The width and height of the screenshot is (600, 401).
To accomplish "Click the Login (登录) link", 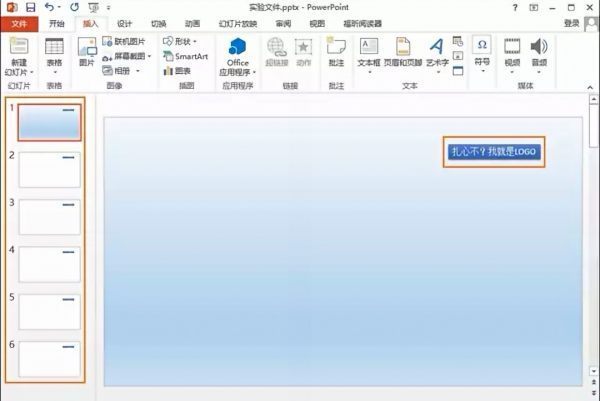I will 571,23.
